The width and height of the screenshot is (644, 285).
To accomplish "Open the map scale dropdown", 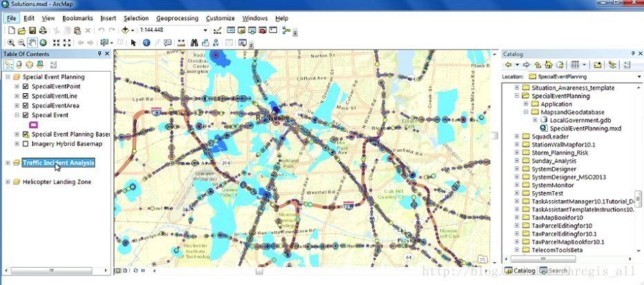I will point(205,30).
